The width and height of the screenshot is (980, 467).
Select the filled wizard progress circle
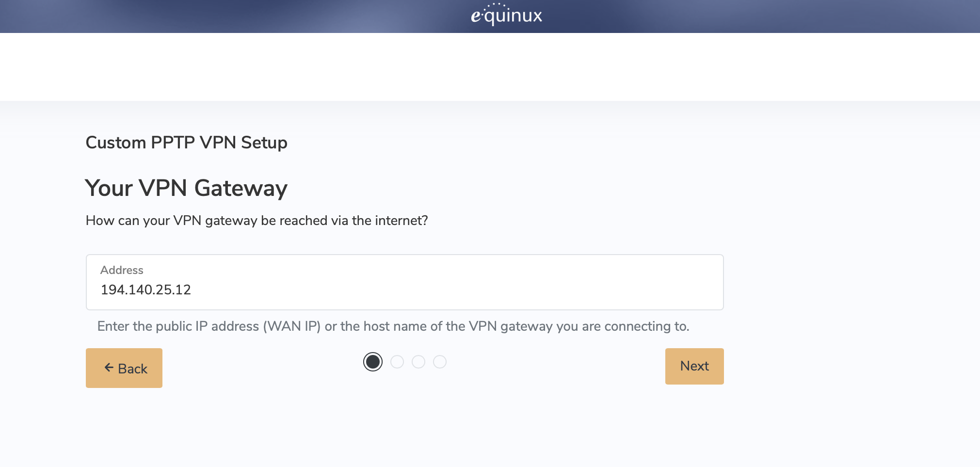[x=373, y=362]
